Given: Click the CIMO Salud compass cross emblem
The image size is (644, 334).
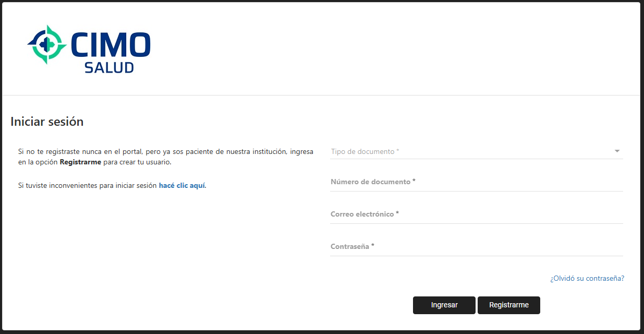Looking at the screenshot, I should [46, 45].
